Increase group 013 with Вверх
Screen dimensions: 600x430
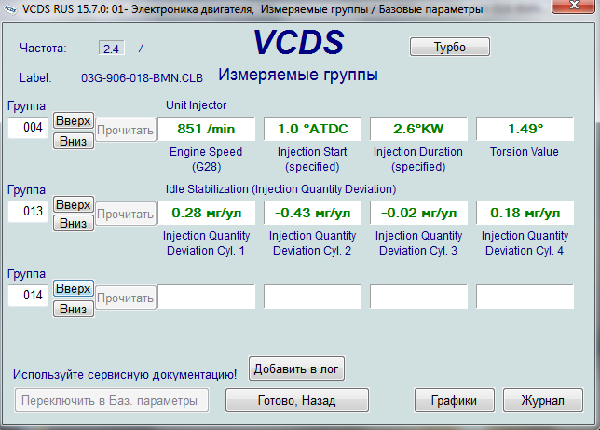73,204
